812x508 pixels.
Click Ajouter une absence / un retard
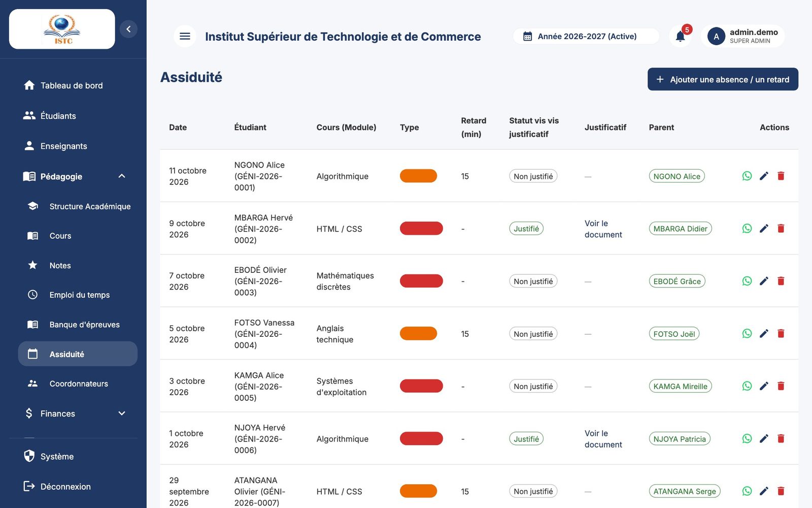[723, 79]
